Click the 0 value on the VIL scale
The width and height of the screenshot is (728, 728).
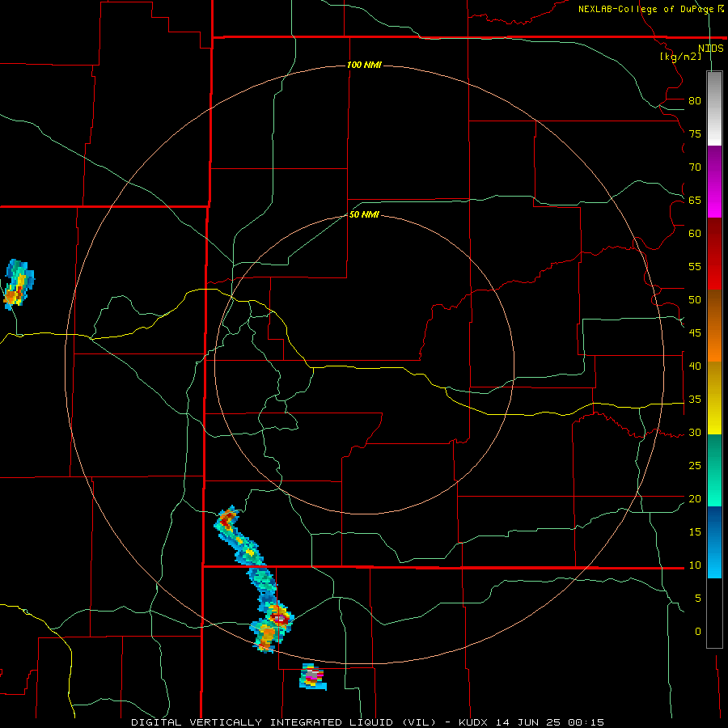tap(698, 632)
